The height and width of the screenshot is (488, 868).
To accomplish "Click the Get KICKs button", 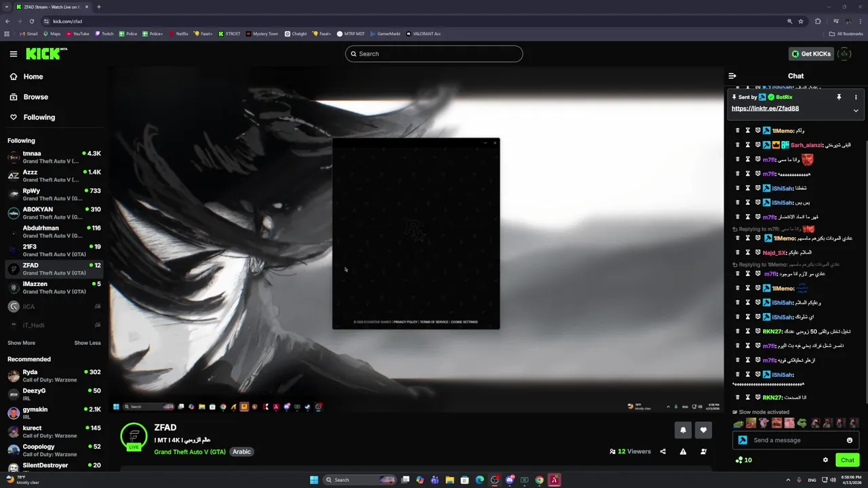I will 811,54.
